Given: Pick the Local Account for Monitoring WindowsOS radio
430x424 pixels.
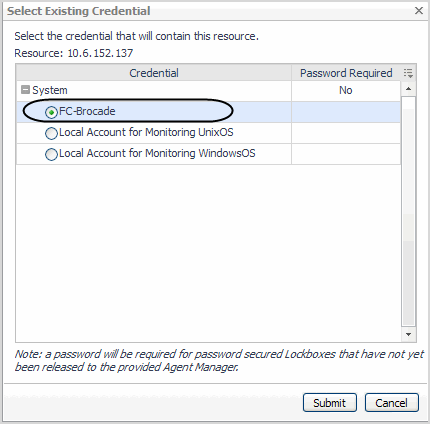Looking at the screenshot, I should click(51, 154).
